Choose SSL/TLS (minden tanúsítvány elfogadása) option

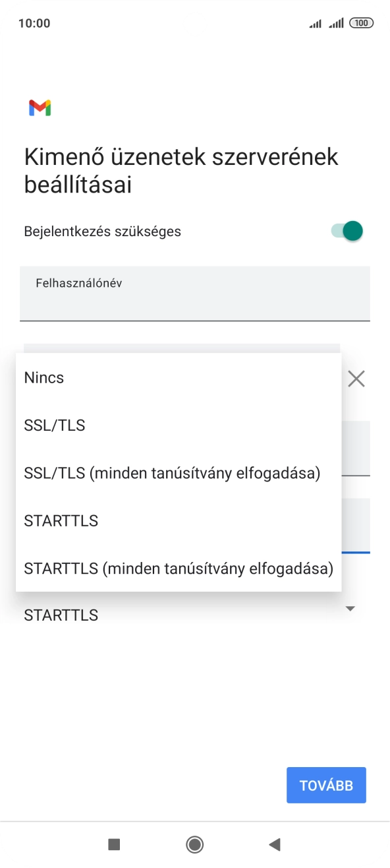tap(171, 473)
